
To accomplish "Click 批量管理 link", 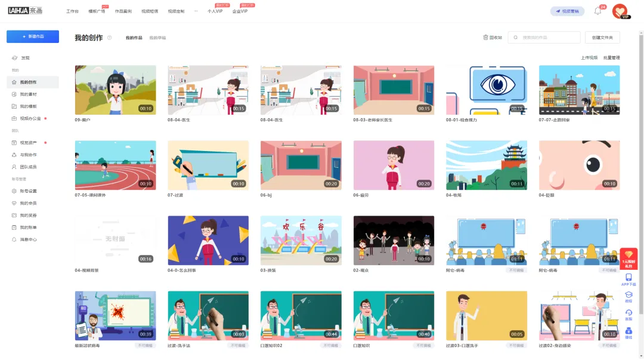I will click(612, 58).
